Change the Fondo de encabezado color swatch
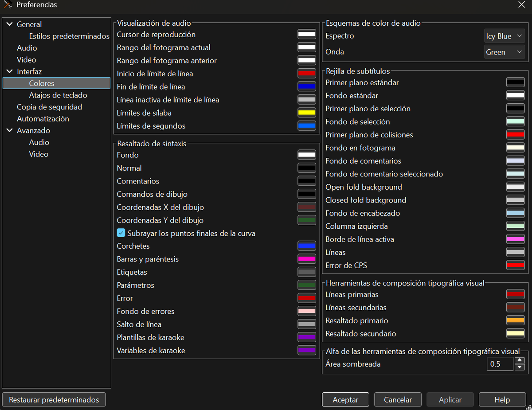 [x=516, y=213]
